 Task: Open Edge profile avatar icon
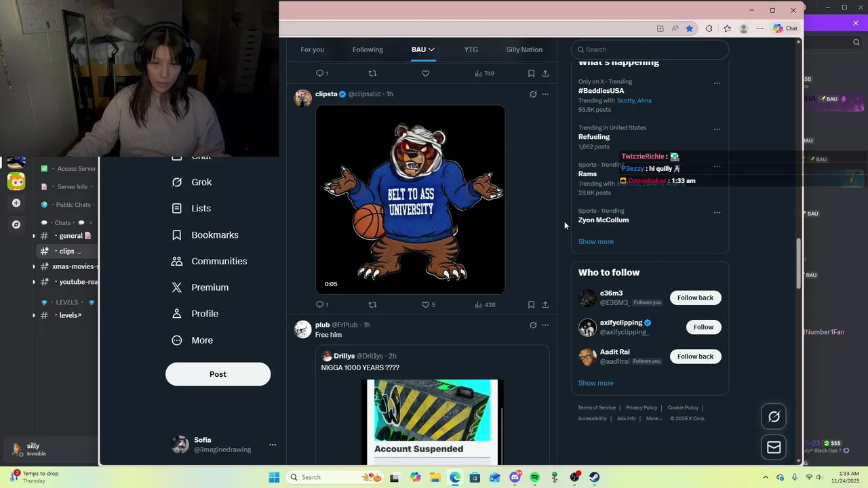pyautogui.click(x=744, y=28)
